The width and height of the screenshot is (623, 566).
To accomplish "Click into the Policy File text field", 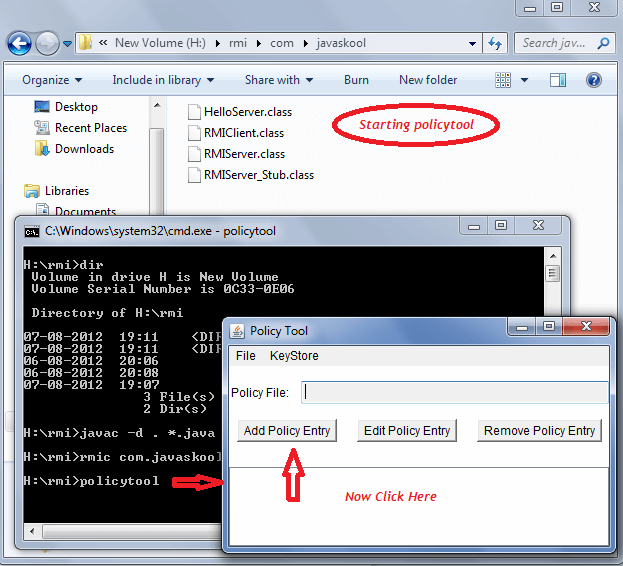I will pyautogui.click(x=455, y=393).
